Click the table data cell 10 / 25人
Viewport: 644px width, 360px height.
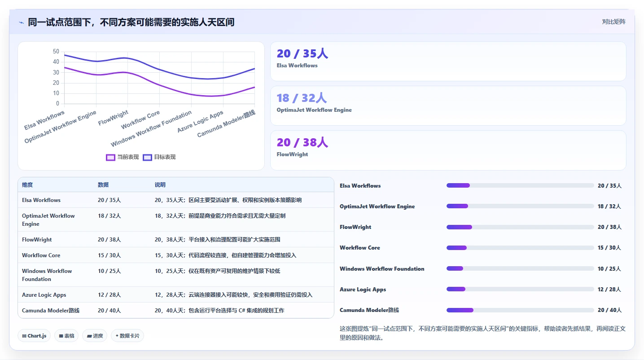click(110, 271)
